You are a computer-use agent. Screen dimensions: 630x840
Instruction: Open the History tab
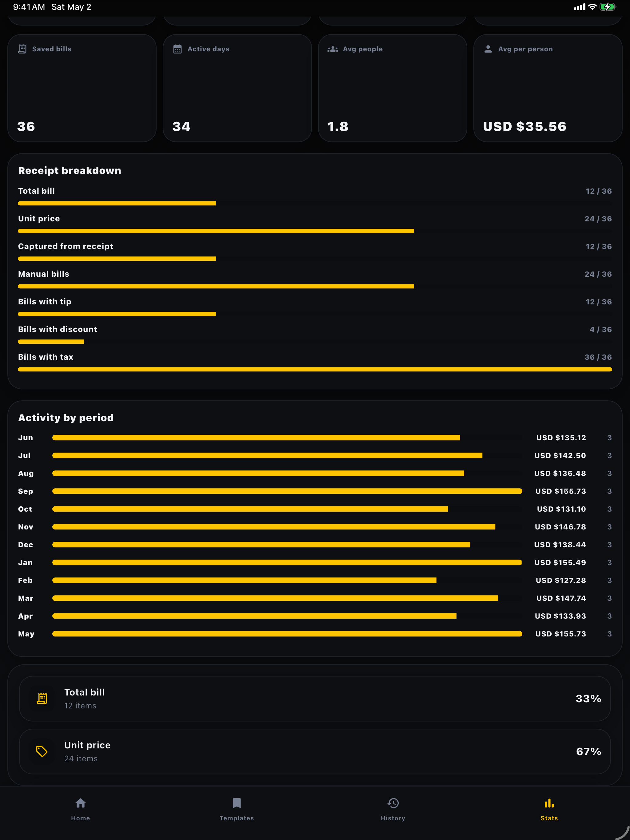(x=393, y=809)
